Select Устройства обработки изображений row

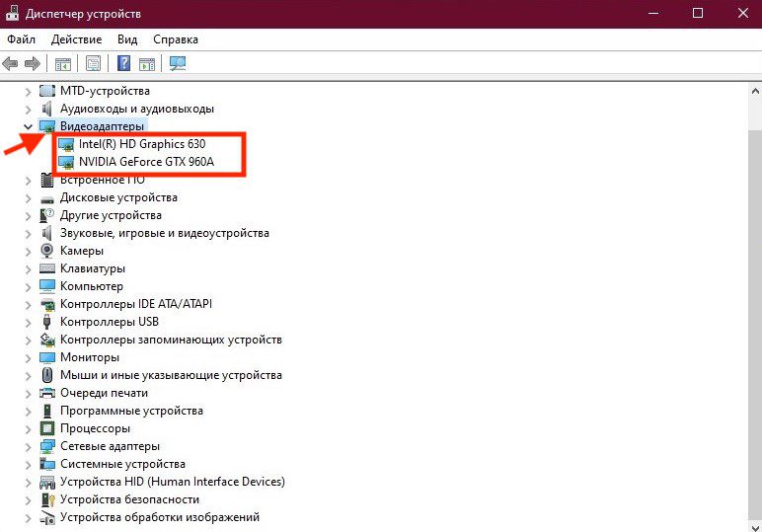tap(160, 517)
